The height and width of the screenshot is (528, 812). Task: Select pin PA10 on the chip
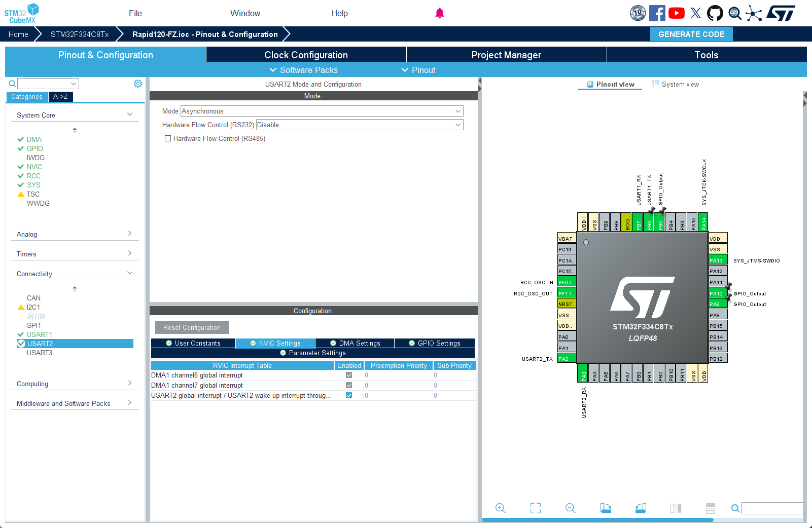coord(718,293)
